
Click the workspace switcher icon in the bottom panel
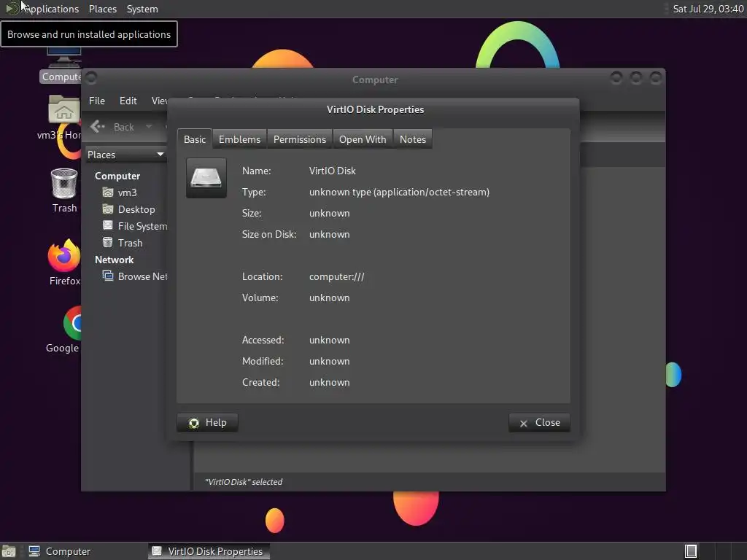(x=691, y=551)
